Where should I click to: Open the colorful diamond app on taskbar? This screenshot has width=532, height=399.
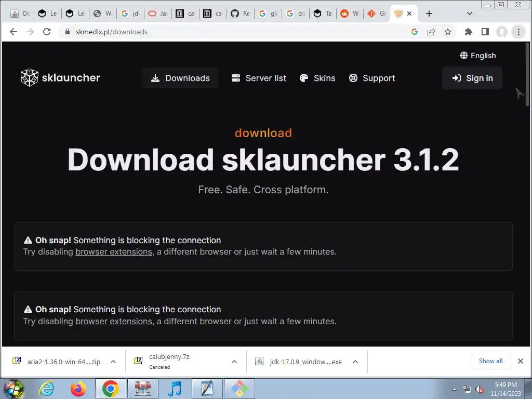pyautogui.click(x=240, y=389)
